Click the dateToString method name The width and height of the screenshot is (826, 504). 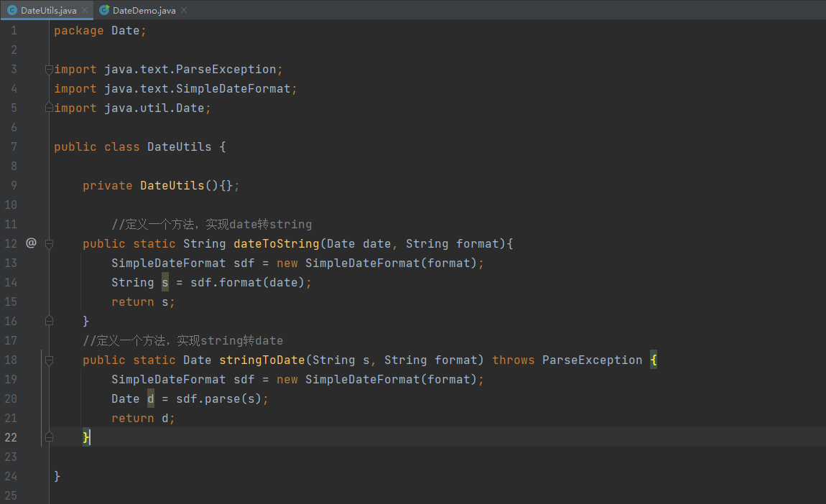[x=276, y=244]
